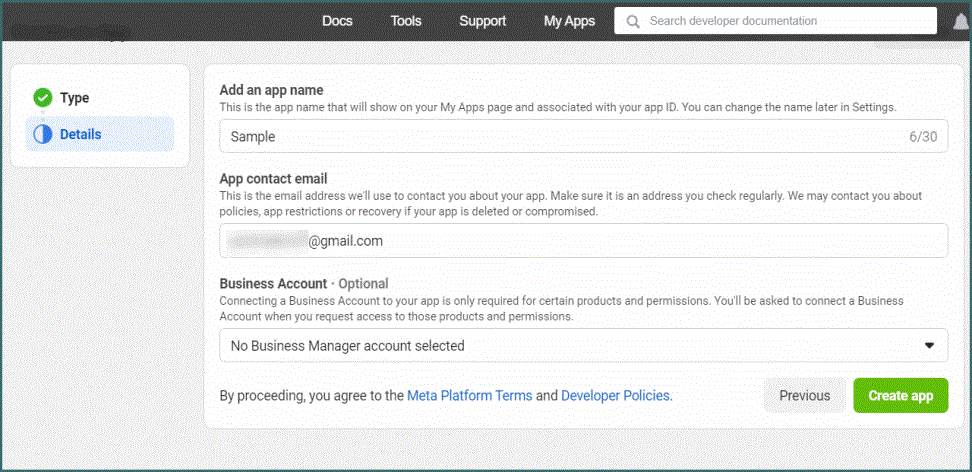Select the Type step in the sidebar
This screenshot has height=472, width=972.
75,98
